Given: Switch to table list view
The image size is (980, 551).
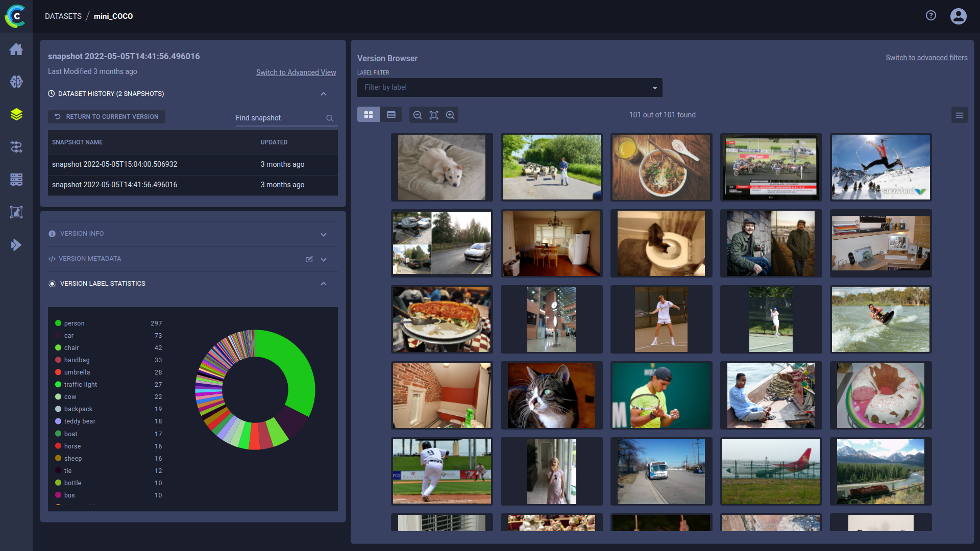Looking at the screenshot, I should coord(391,115).
